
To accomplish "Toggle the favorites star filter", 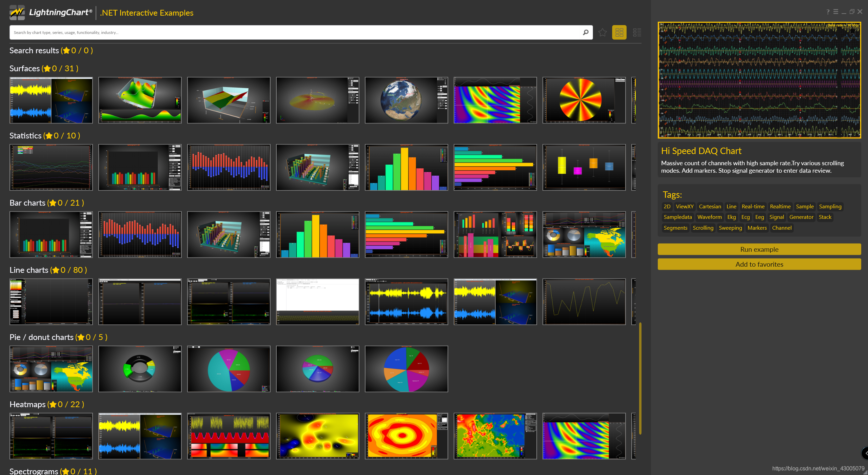I will [x=603, y=33].
